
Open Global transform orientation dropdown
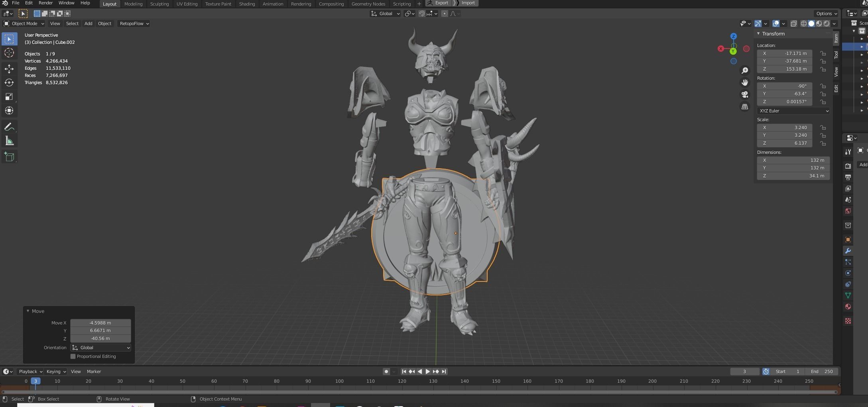pos(386,14)
